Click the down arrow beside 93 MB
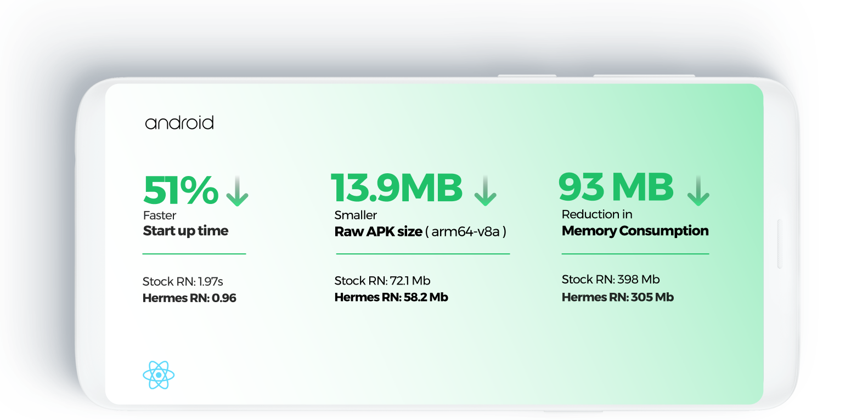Screen dimensions: 868x420 click(698, 190)
